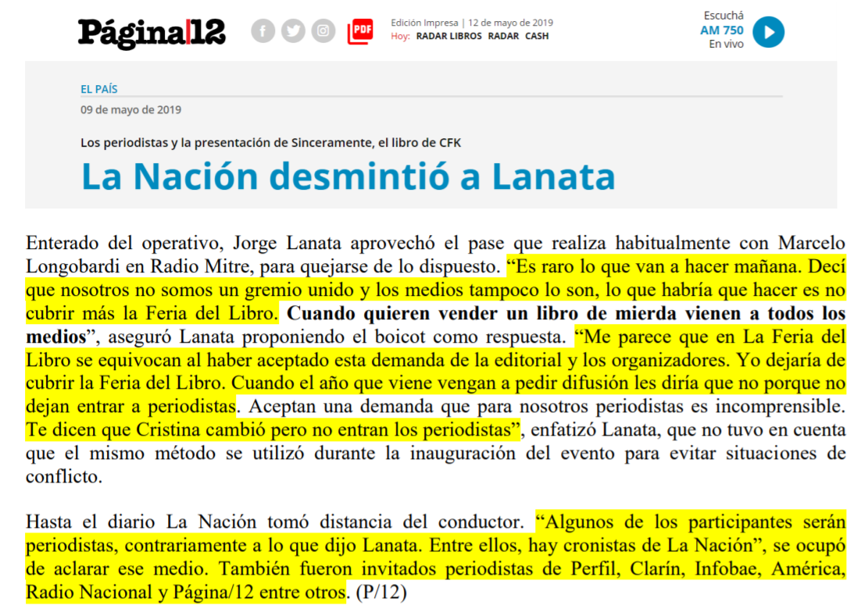Open the Edición Impresa link

pyautogui.click(x=424, y=23)
